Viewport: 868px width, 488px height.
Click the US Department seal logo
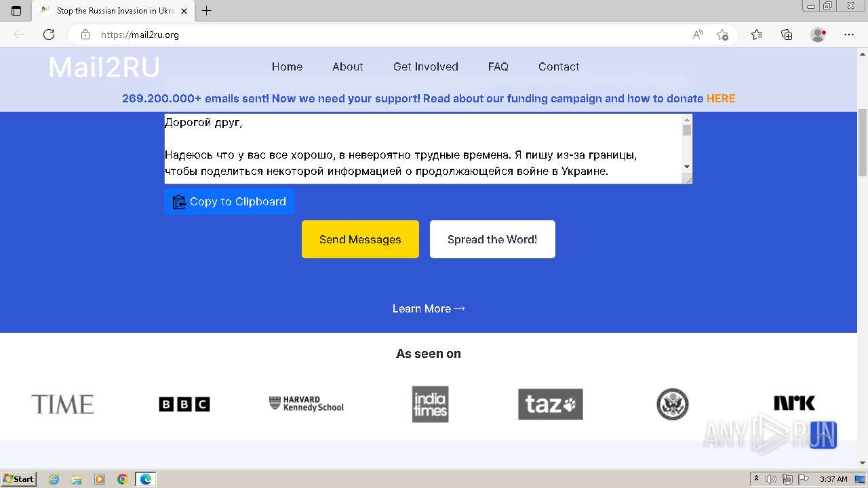click(673, 405)
